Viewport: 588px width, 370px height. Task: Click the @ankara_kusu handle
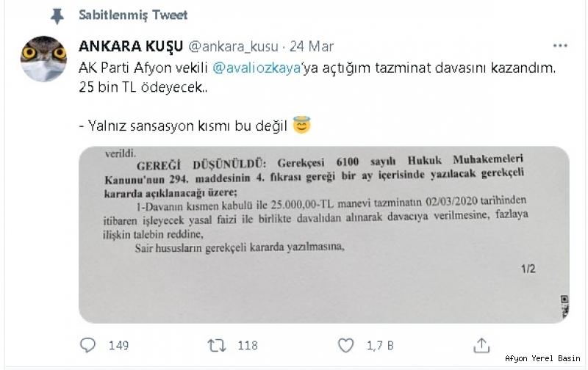point(233,46)
